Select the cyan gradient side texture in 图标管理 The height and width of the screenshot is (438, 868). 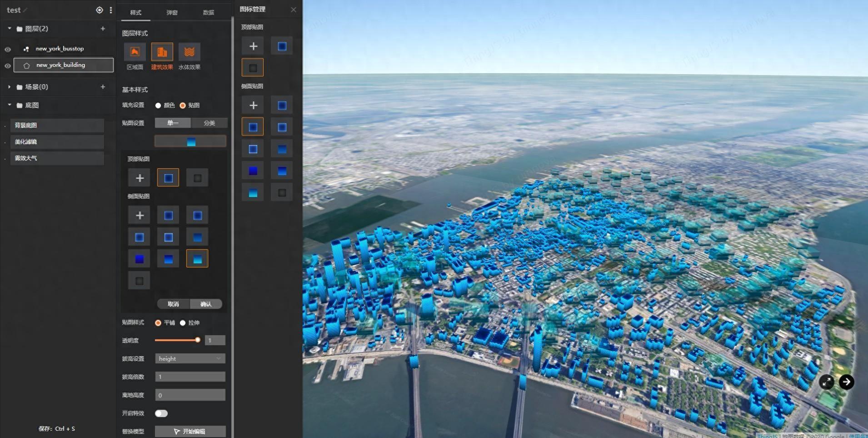coord(253,193)
